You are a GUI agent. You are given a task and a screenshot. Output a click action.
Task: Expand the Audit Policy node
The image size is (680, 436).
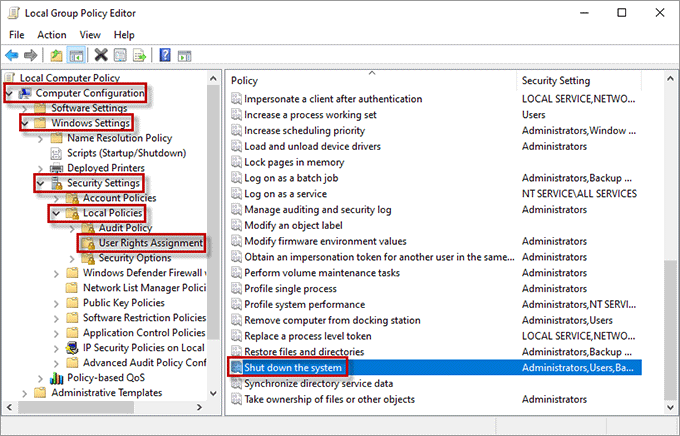(x=72, y=229)
